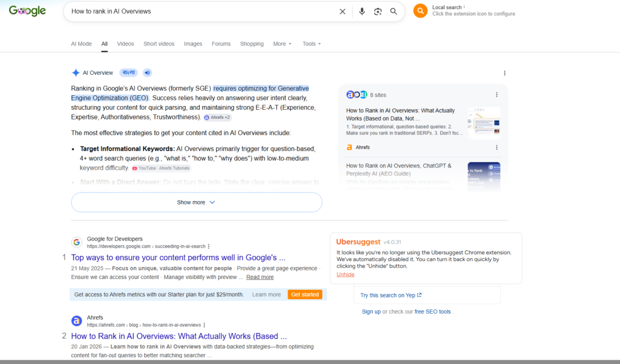Click highlighted 'requires optimizing for Generative Engine Optimization' text
620x364 pixels.
(190, 94)
